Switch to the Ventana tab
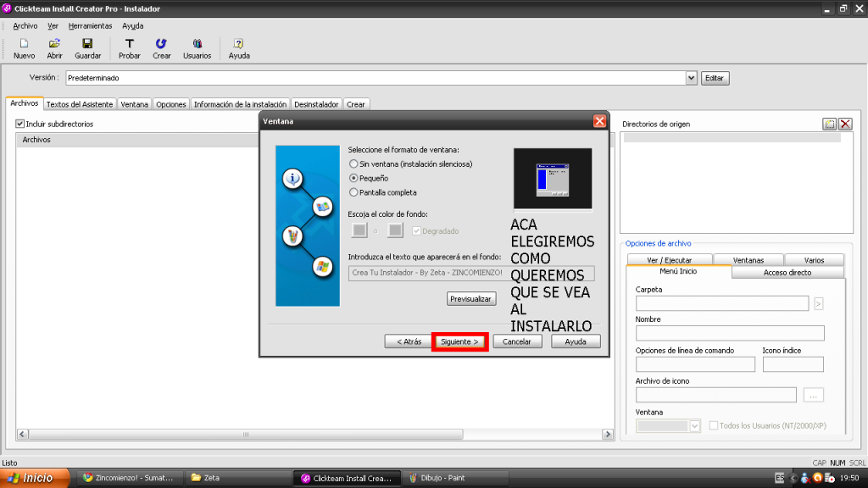868x488 pixels. 135,104
